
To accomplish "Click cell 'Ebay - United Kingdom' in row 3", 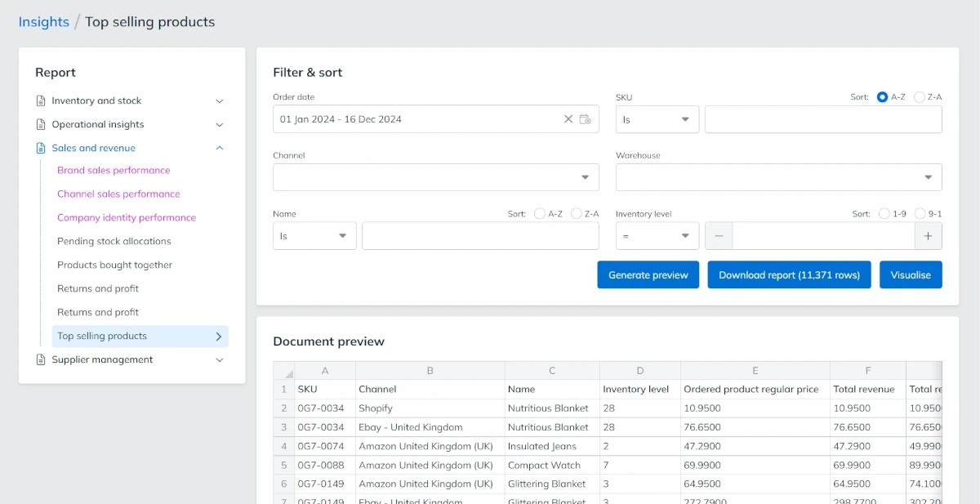I will (430, 427).
